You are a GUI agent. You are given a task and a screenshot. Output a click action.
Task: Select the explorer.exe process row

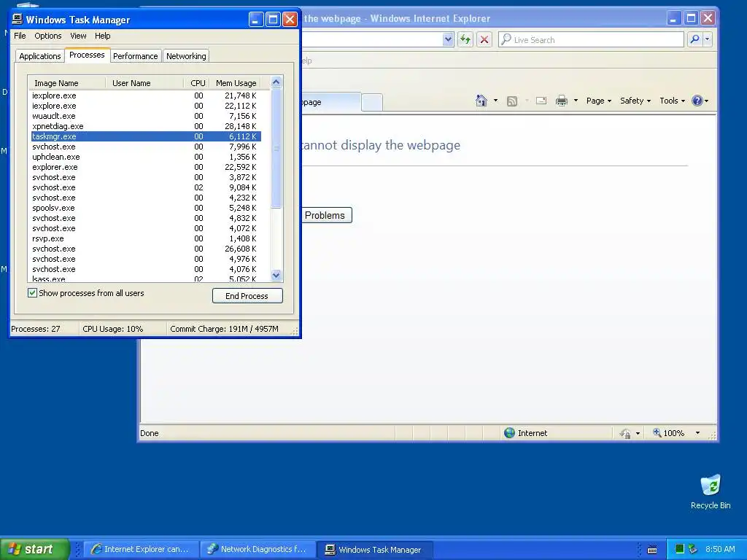146,167
